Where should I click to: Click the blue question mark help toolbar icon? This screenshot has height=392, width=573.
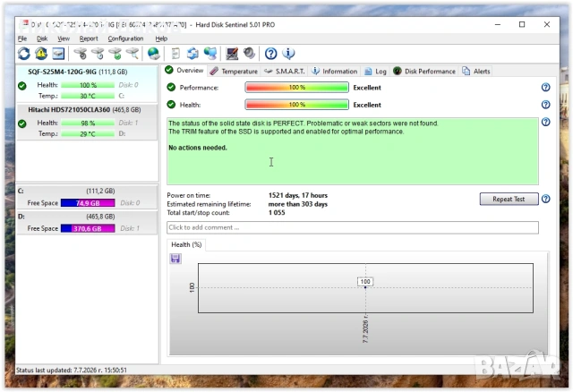pos(270,54)
